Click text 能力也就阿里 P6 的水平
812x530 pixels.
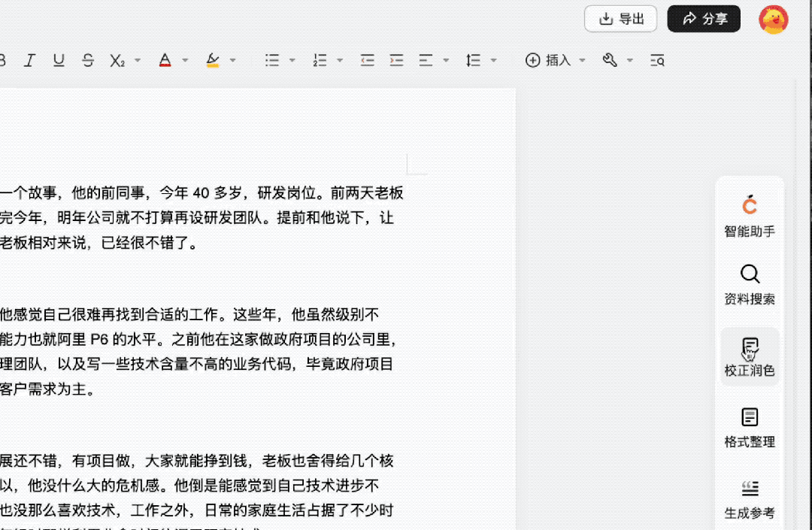tap(77, 340)
